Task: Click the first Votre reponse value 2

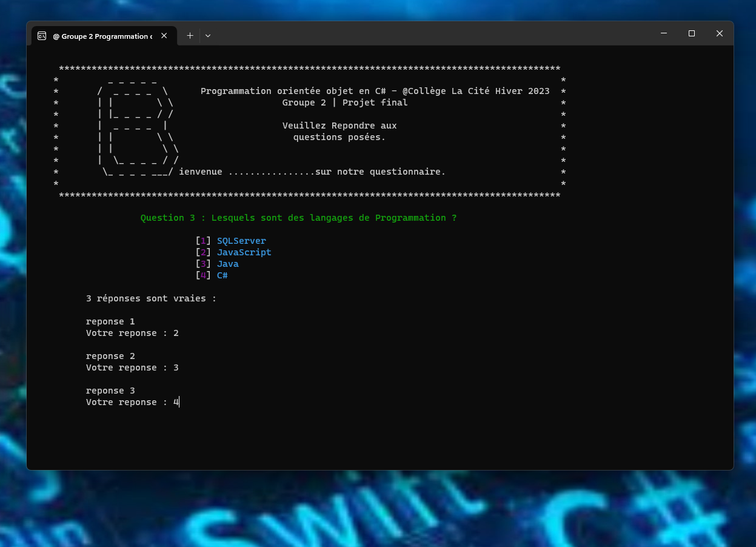Action: click(176, 333)
